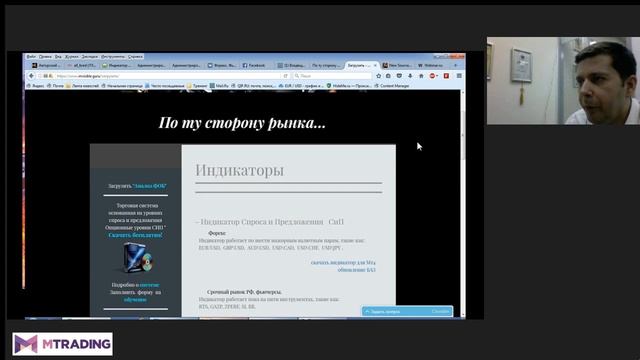Switch to the Форекс tab

click(x=222, y=65)
